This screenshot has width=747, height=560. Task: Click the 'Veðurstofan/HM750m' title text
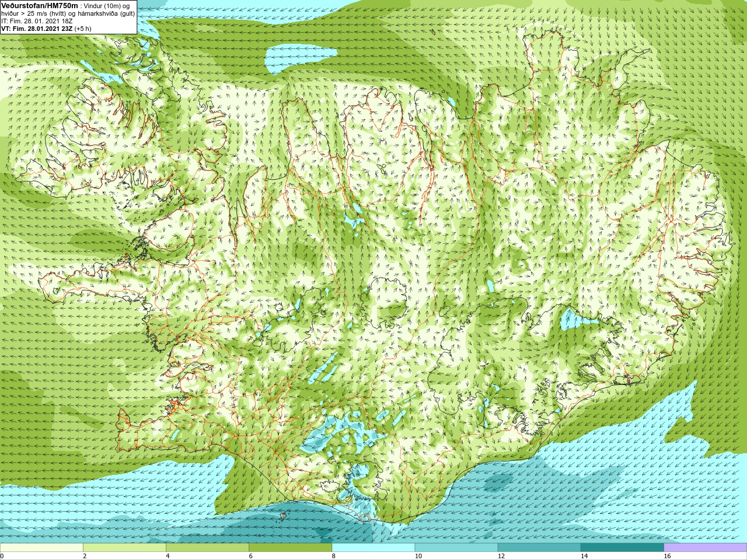click(x=40, y=5)
